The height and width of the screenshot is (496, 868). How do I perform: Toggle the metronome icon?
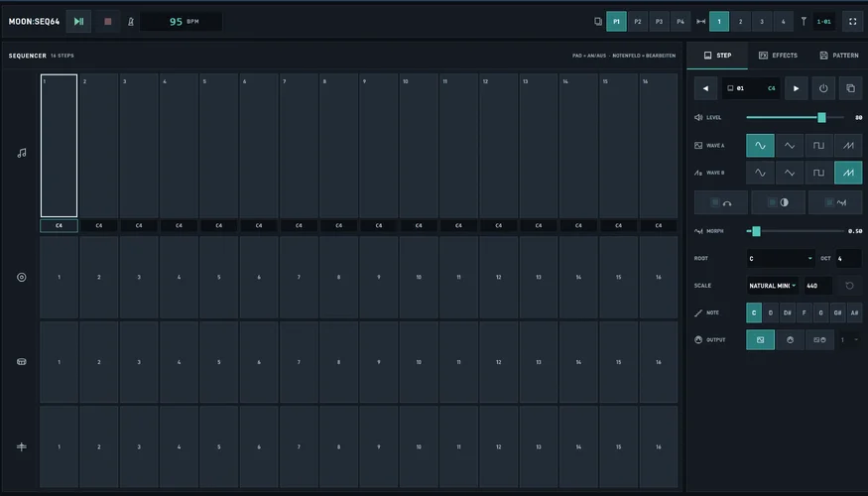[131, 22]
